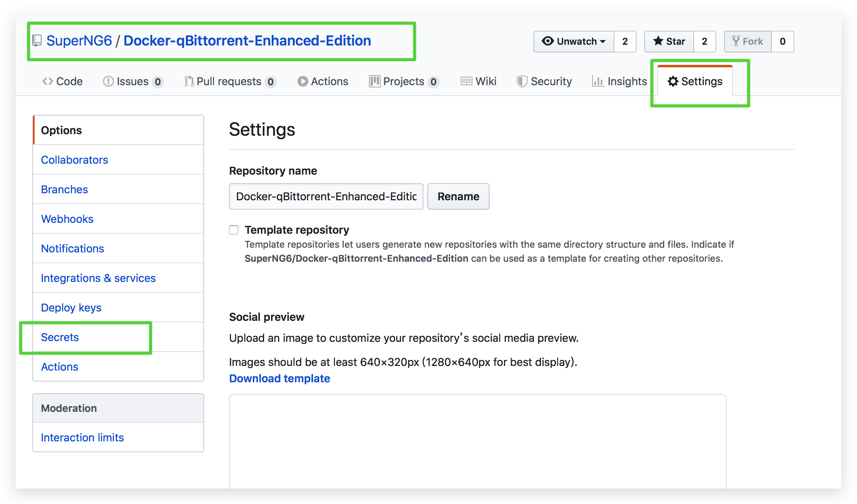Click the Rename button

458,196
